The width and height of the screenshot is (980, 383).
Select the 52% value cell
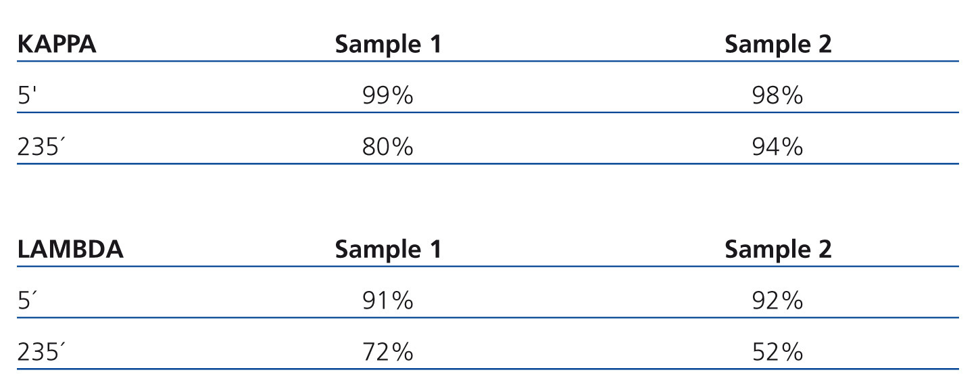(777, 352)
